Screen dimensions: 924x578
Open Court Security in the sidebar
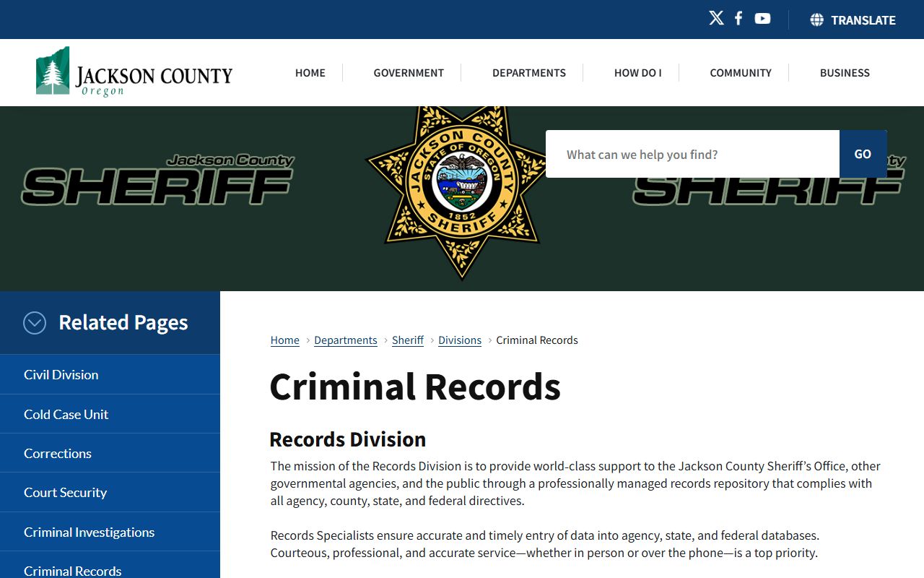(x=110, y=492)
